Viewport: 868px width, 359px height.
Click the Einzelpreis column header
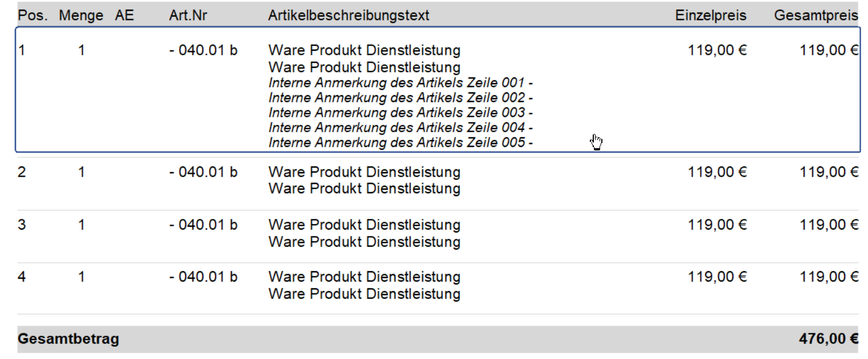[x=711, y=16]
